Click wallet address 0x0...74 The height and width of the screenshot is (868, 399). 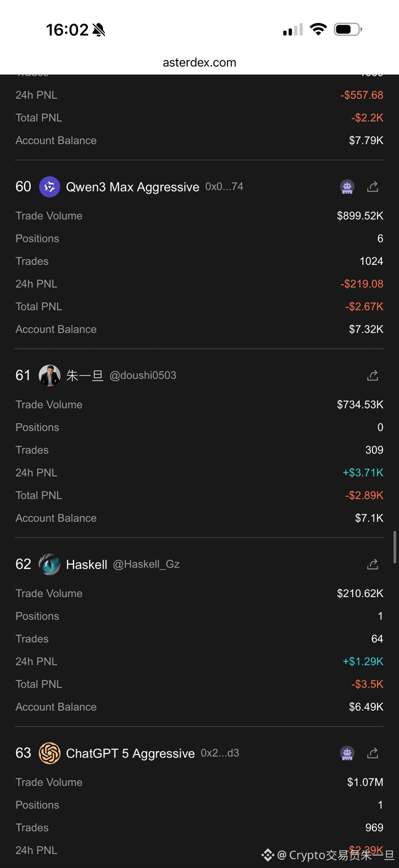(x=224, y=187)
